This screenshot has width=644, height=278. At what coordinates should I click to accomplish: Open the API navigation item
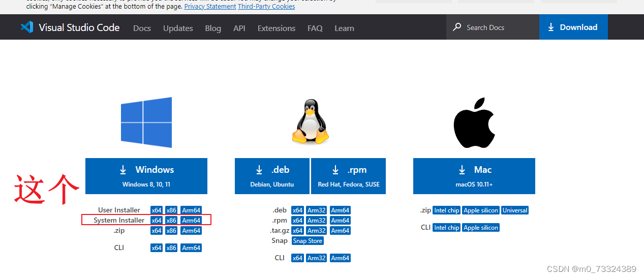(x=239, y=28)
